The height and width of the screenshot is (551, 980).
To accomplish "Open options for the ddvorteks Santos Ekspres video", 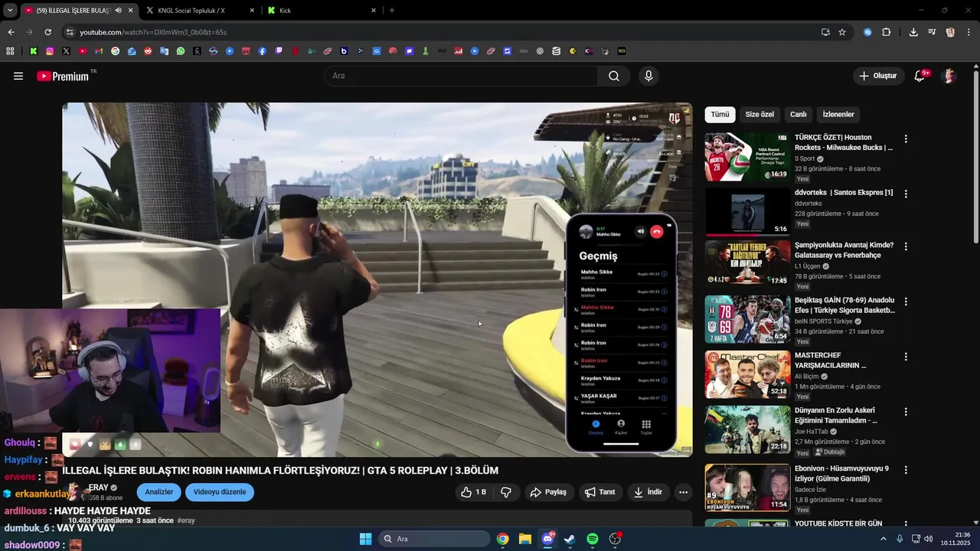I will [x=906, y=194].
